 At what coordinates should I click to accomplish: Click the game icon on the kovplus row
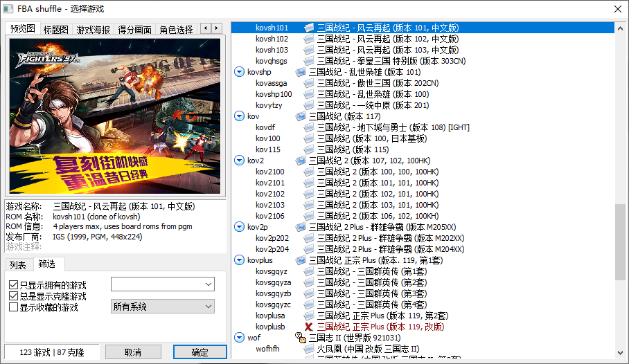tap(301, 260)
